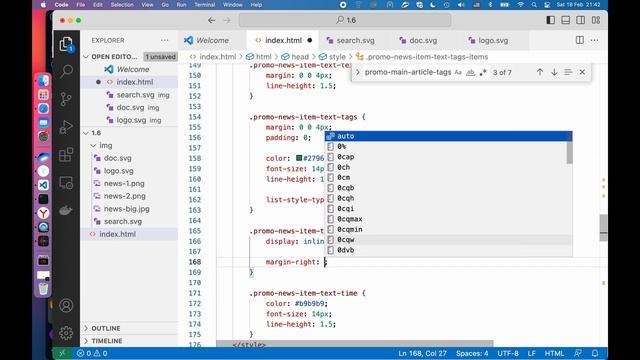Screen dimensions: 640x360
Task: Open editor More Actions ellipsis
Action: tap(594, 40)
